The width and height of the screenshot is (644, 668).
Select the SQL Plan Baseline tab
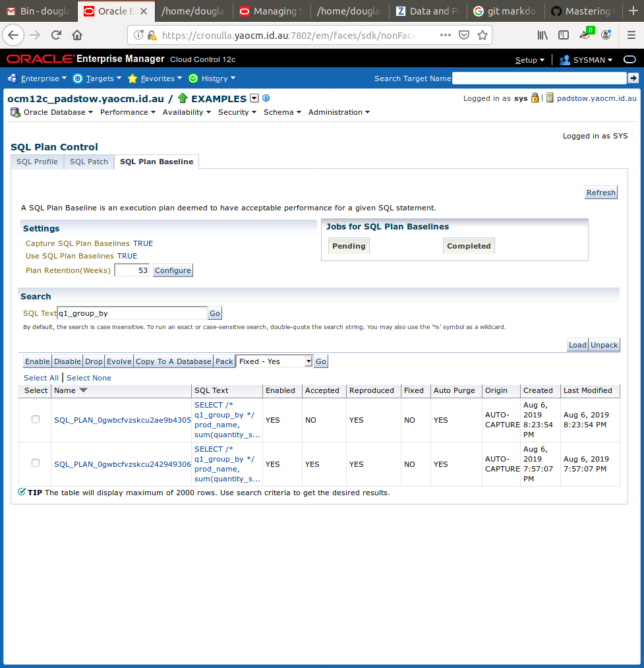tap(156, 162)
